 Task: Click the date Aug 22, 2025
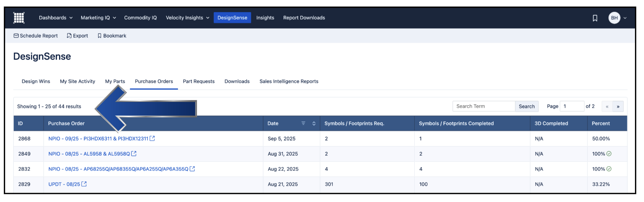click(283, 169)
